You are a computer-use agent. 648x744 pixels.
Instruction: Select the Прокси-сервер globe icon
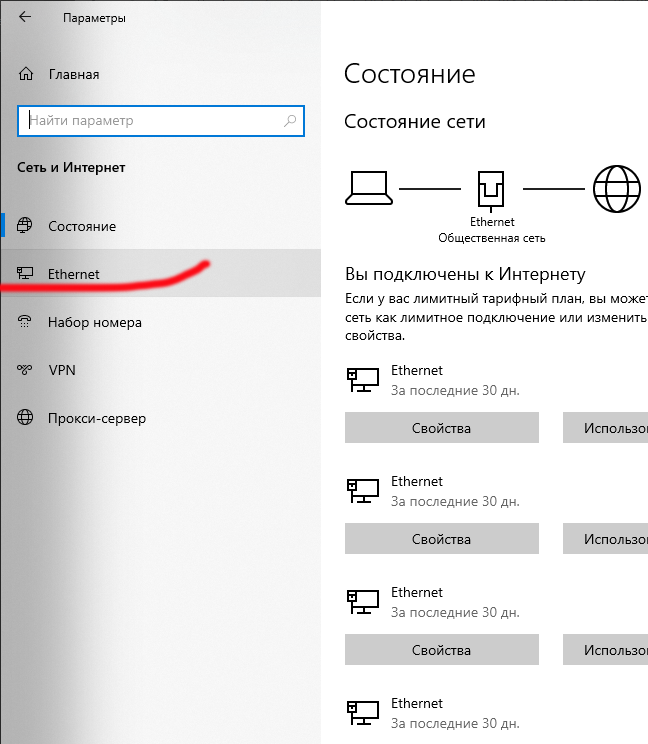click(25, 417)
